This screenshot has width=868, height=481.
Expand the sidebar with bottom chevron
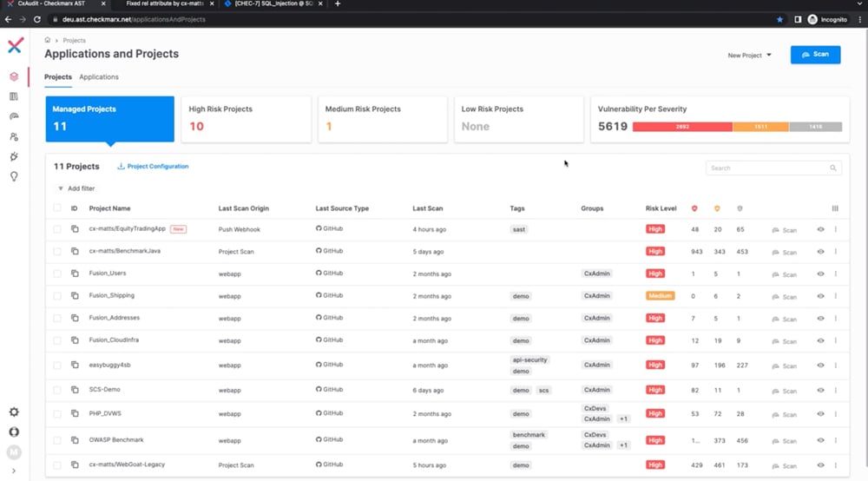tap(14, 471)
